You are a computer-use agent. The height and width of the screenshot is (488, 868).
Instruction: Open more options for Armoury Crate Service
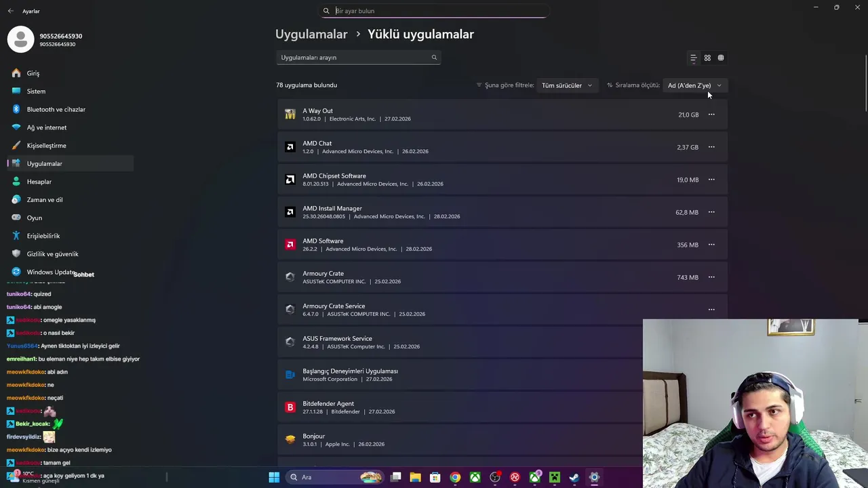pyautogui.click(x=711, y=310)
